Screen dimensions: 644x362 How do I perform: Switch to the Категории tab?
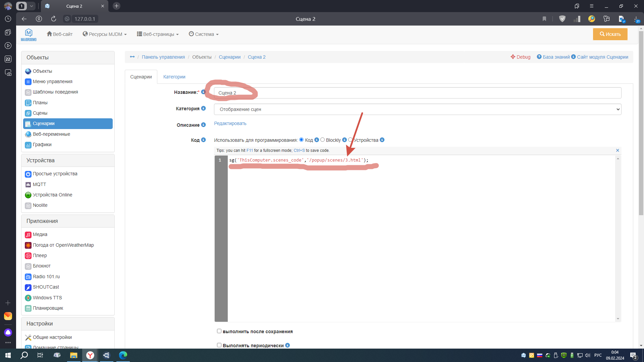point(174,77)
